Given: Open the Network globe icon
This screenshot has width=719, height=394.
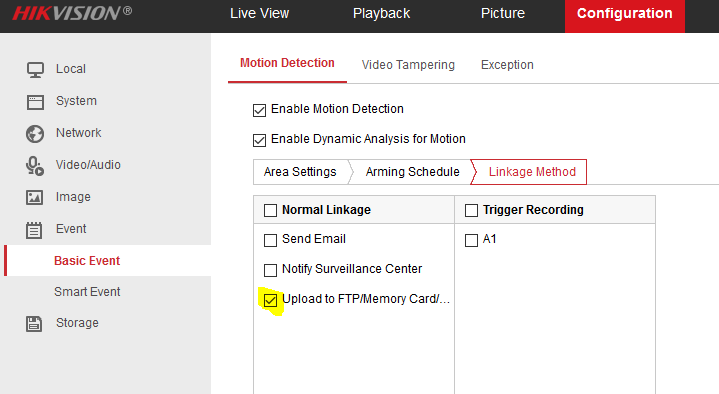Looking at the screenshot, I should (35, 134).
